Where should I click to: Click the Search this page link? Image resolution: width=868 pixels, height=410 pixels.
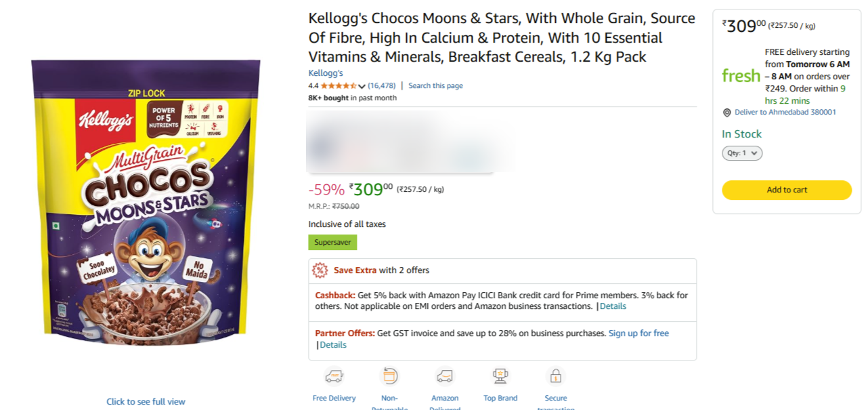click(x=435, y=85)
